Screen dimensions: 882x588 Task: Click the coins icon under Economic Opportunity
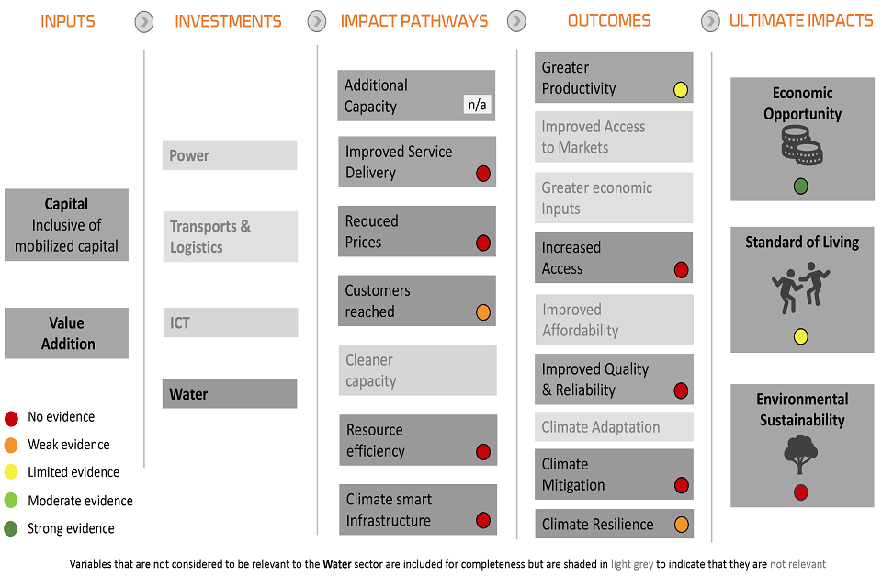802,147
